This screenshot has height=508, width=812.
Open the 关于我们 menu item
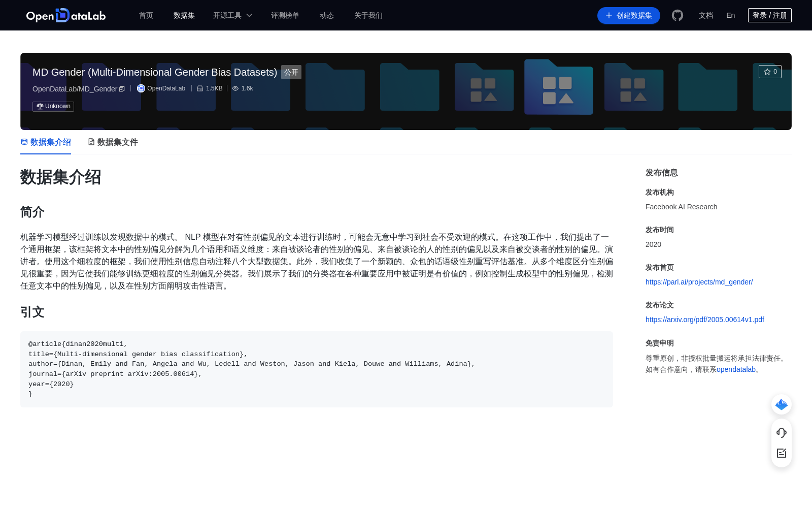(x=368, y=15)
